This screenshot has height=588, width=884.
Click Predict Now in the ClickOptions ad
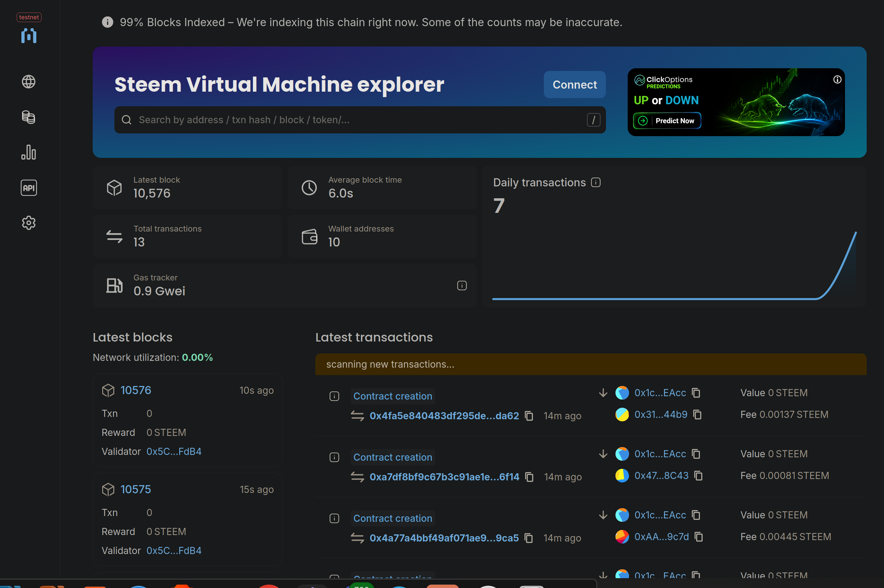(667, 121)
